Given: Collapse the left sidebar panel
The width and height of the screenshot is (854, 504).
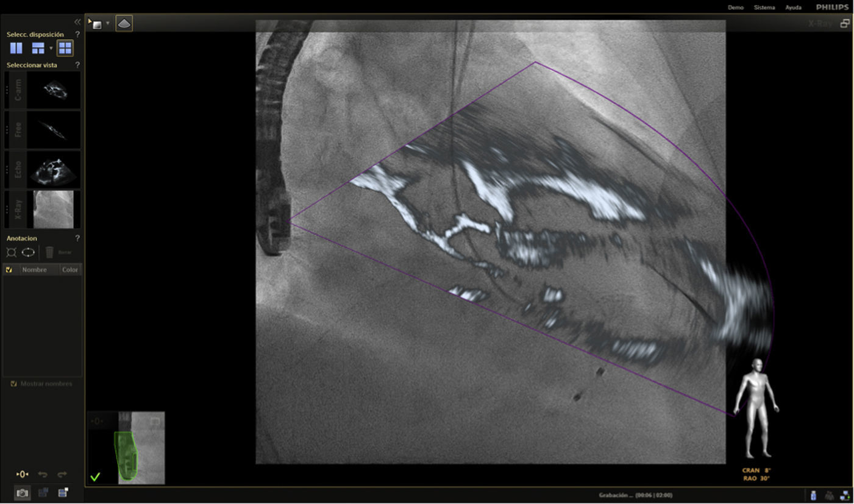Looking at the screenshot, I should tap(77, 22).
